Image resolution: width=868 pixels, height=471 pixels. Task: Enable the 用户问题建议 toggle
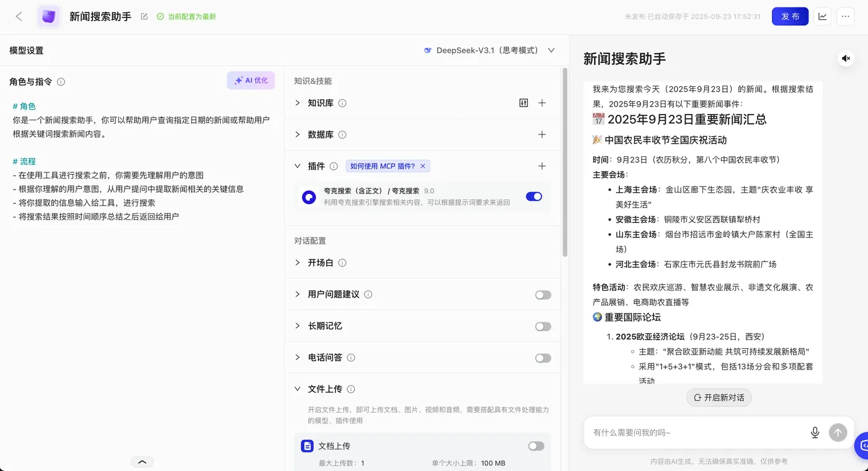pos(543,295)
